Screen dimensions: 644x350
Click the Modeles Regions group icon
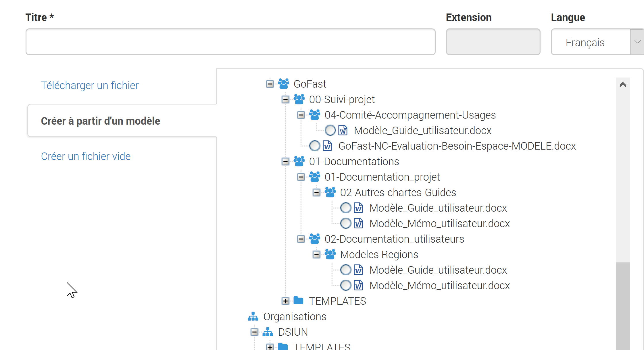coord(330,254)
